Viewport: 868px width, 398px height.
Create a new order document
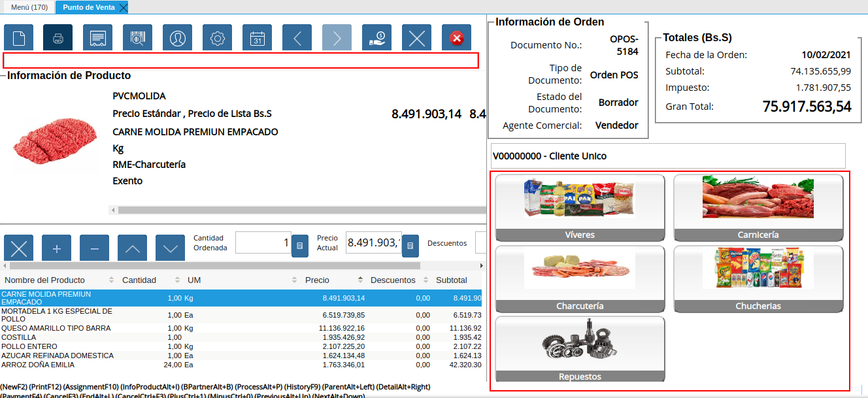18,37
